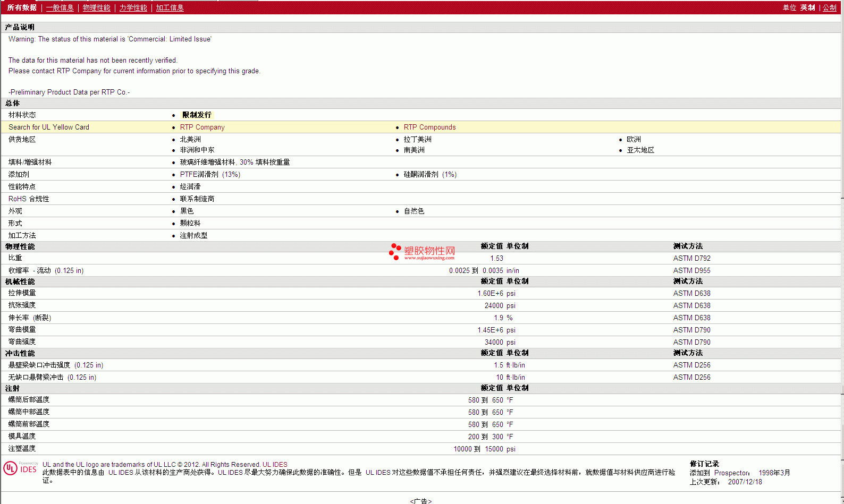Click the UL IDES logo icon
Image resolution: width=844 pixels, height=504 pixels.
pyautogui.click(x=20, y=468)
